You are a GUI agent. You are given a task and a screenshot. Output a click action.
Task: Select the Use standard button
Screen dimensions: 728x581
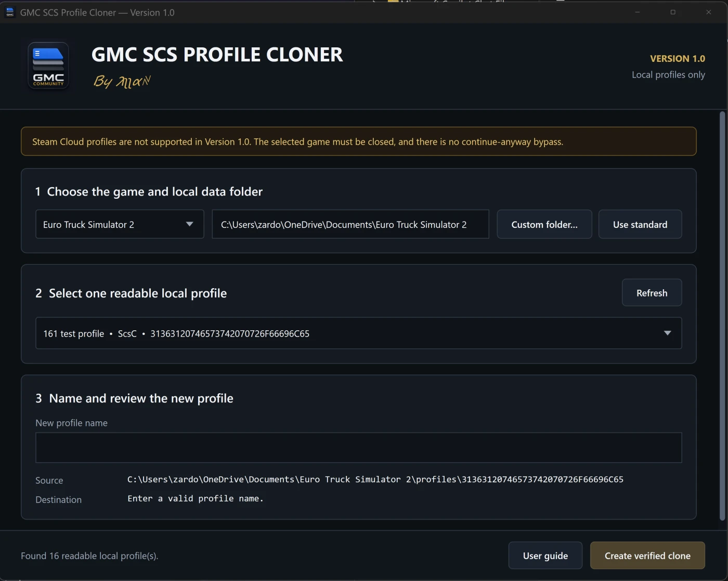point(640,224)
